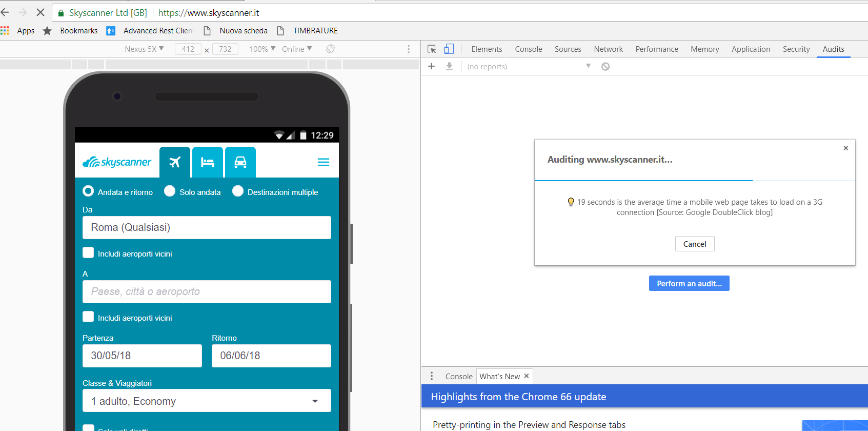This screenshot has width=868, height=431.
Task: Open the Skyscanner hamburger menu
Action: click(323, 162)
